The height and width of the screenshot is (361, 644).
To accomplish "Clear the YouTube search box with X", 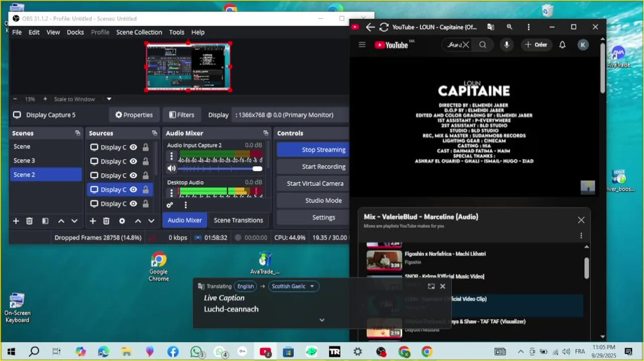I will (466, 45).
